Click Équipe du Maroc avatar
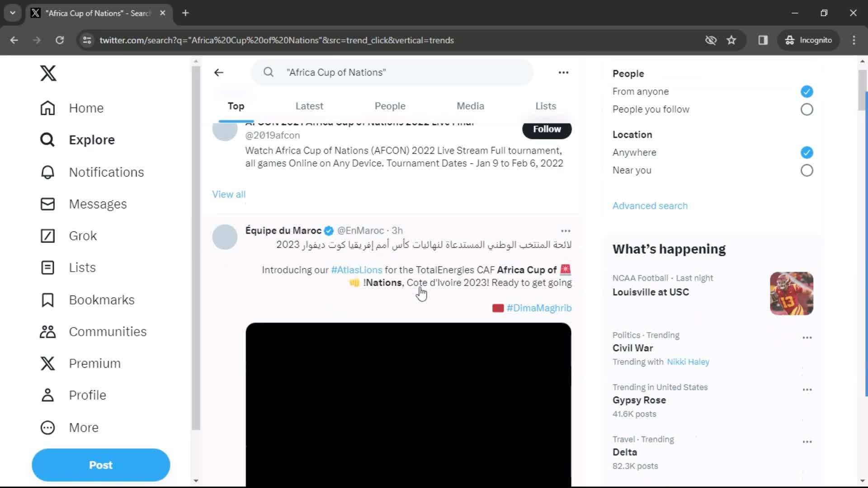This screenshot has width=868, height=488. (x=225, y=237)
